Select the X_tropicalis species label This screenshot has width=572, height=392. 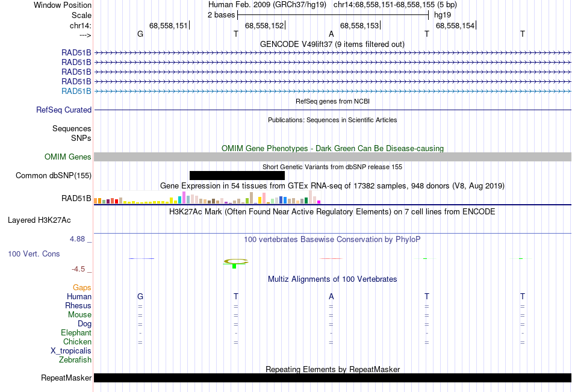[71, 351]
